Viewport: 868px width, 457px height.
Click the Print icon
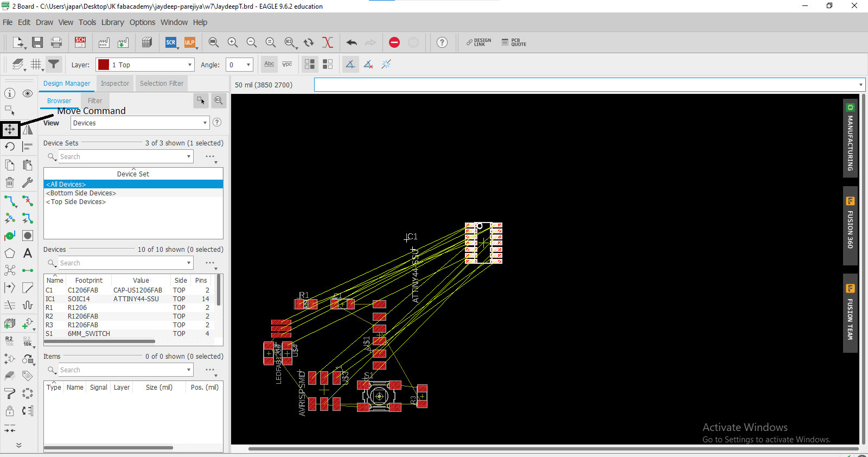point(56,42)
